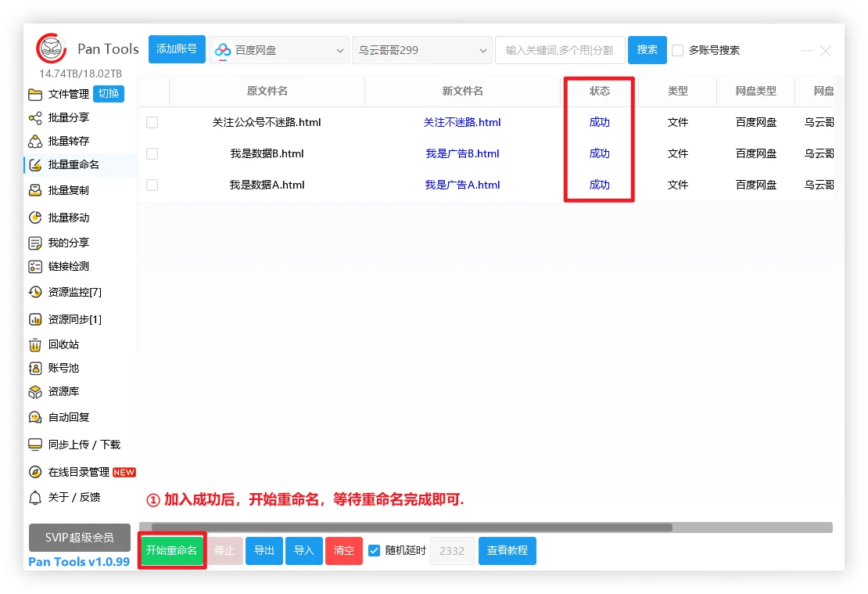Screen dimensions: 868x594
Task: Click the keyword search input field
Action: [559, 50]
